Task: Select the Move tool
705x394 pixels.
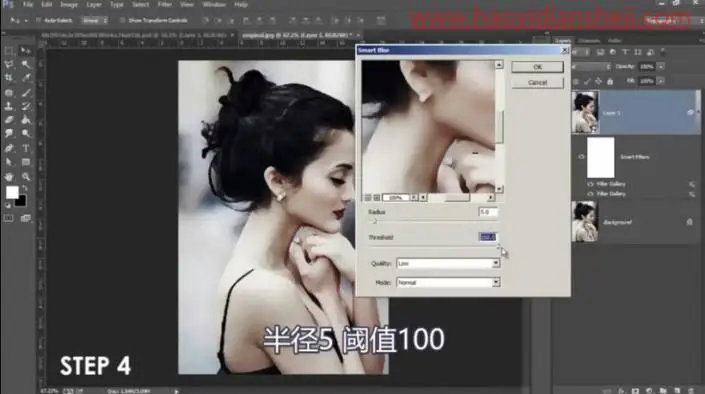Action: click(x=26, y=51)
